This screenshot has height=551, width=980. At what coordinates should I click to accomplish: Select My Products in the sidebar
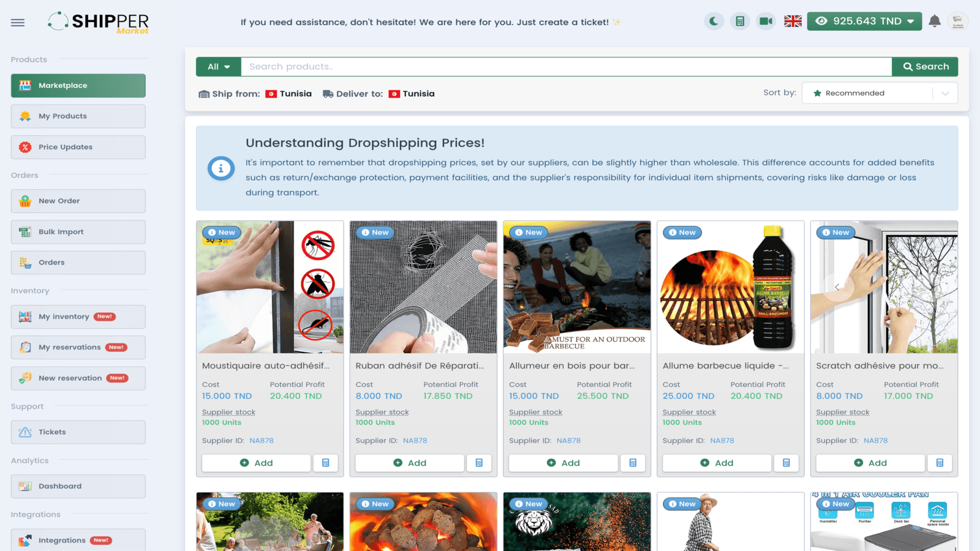78,116
